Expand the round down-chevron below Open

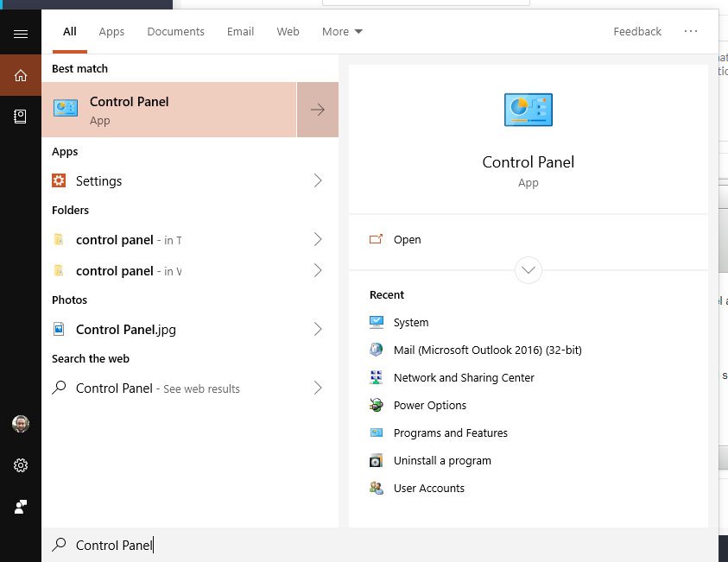[x=529, y=269]
